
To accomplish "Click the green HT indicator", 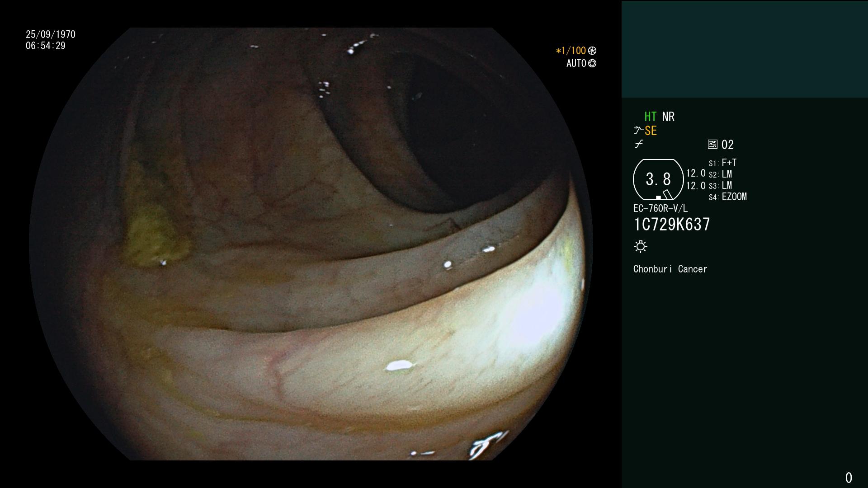I will pyautogui.click(x=650, y=117).
